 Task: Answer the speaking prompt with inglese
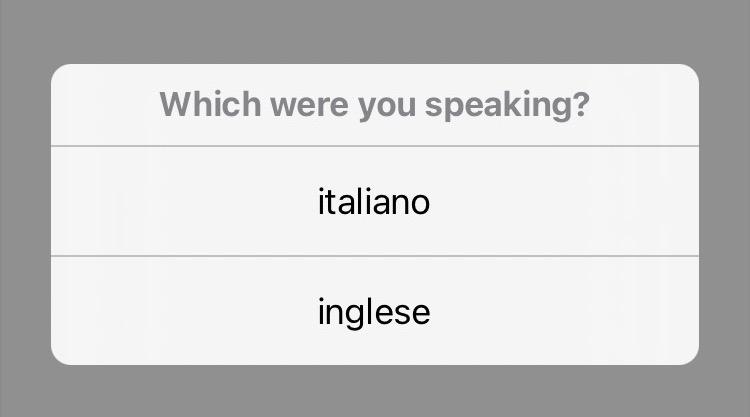tap(374, 311)
